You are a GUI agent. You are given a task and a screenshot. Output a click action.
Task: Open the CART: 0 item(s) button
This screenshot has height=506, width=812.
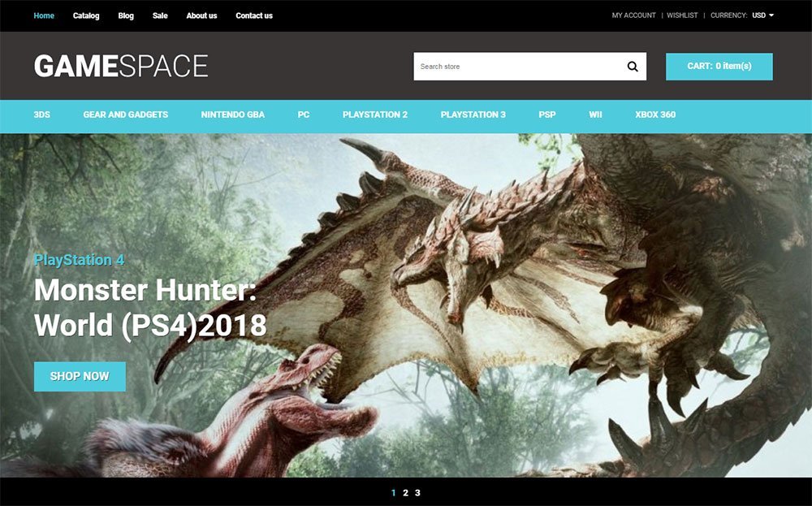[719, 67]
